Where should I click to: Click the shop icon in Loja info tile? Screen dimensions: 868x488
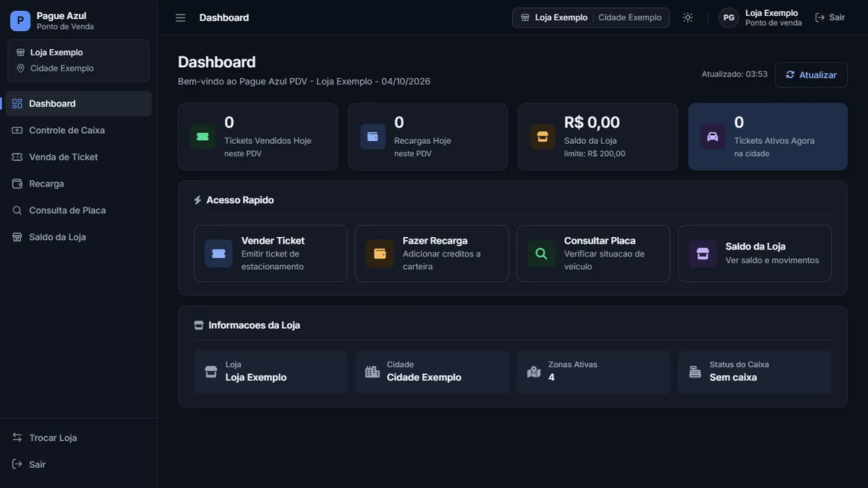click(211, 372)
